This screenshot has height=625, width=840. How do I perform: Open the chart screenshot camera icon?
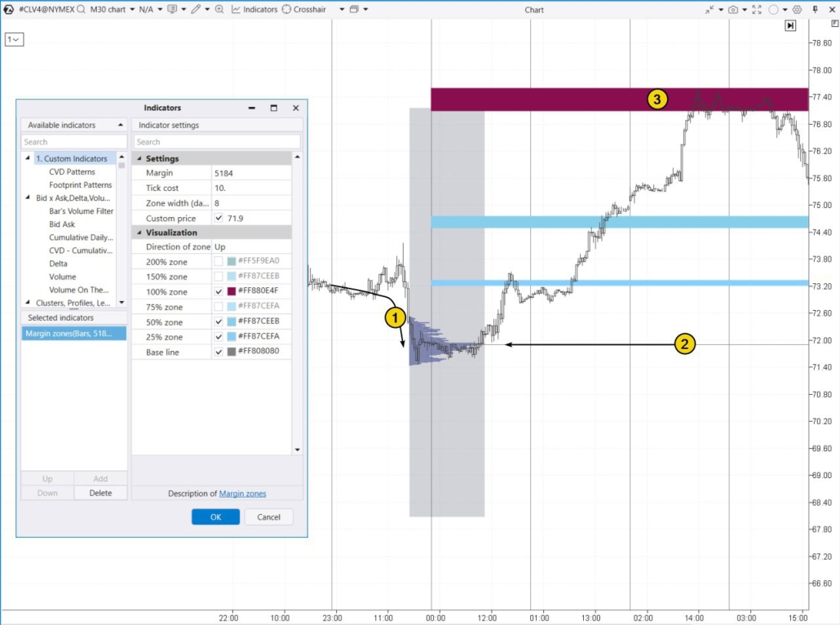pyautogui.click(x=733, y=9)
